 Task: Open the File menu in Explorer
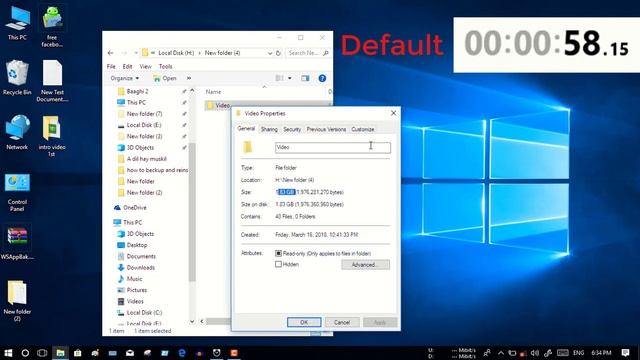111,66
